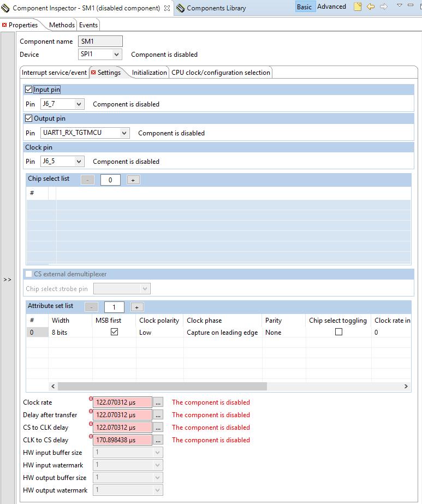The image size is (422, 504).
Task: Click the 'Capture on leading edge' cell
Action: pyautogui.click(x=223, y=333)
